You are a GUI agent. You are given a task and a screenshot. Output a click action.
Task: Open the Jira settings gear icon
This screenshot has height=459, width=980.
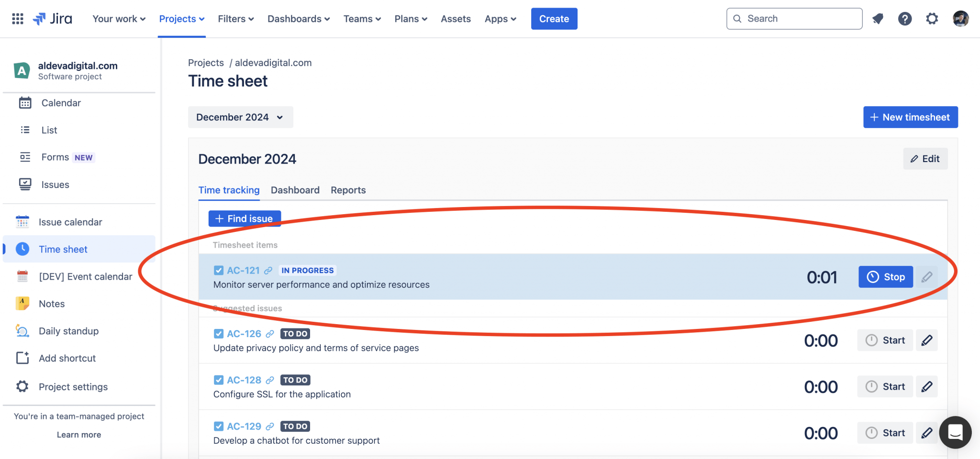click(932, 19)
